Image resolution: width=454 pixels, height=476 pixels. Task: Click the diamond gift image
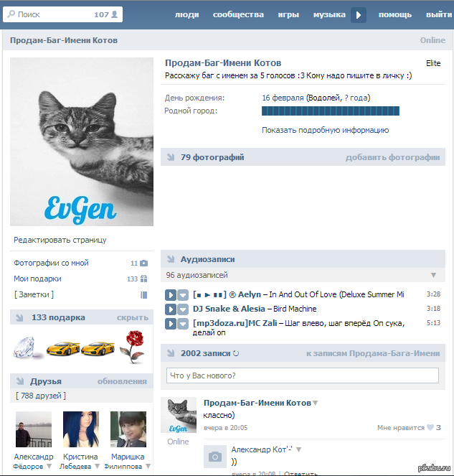click(x=27, y=347)
